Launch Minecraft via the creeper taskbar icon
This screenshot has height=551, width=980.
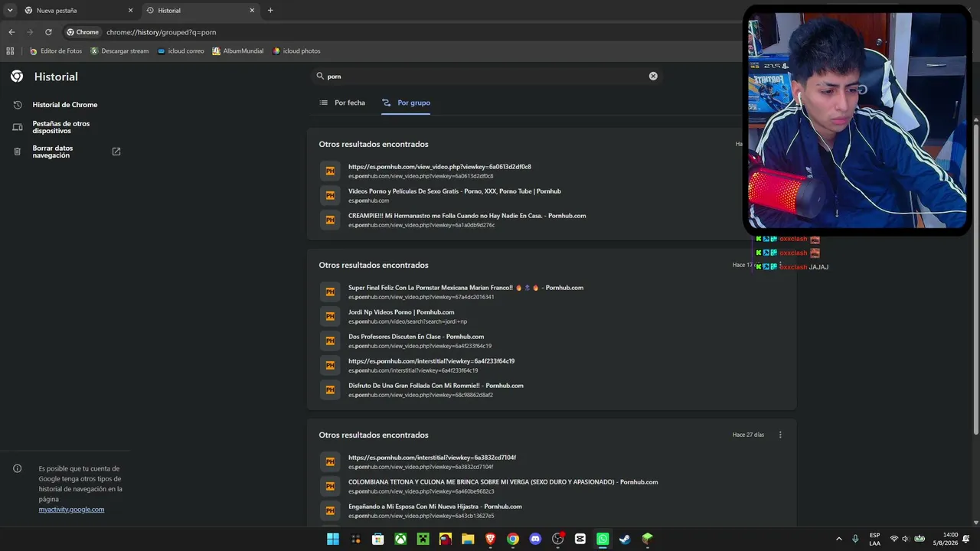[423, 539]
